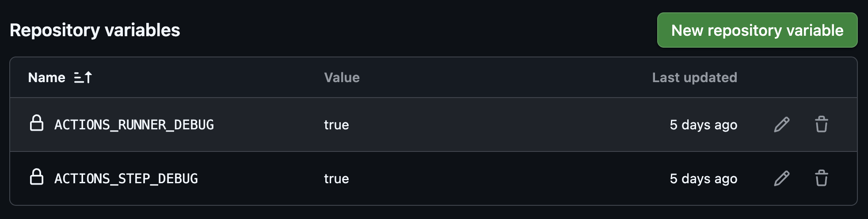This screenshot has width=868, height=219.
Task: Delete the ACTIONS_RUNNER_DEBUG variable using the trash icon
Action: [821, 125]
